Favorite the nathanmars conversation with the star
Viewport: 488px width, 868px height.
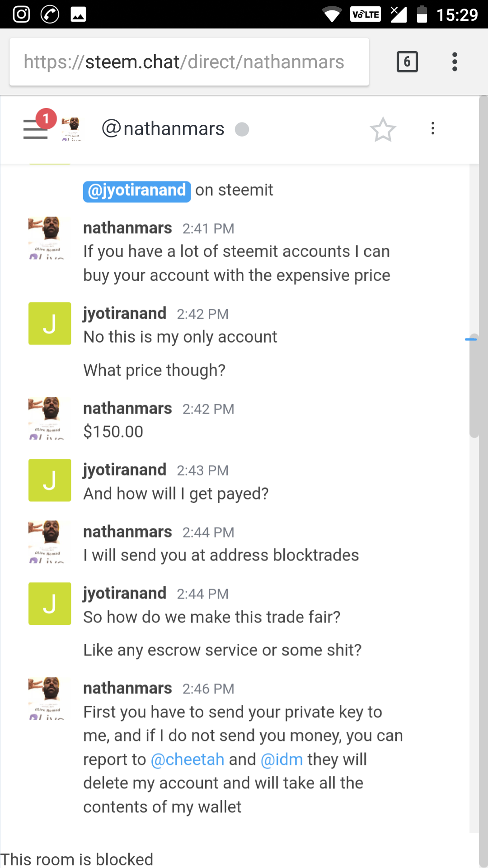pyautogui.click(x=383, y=129)
